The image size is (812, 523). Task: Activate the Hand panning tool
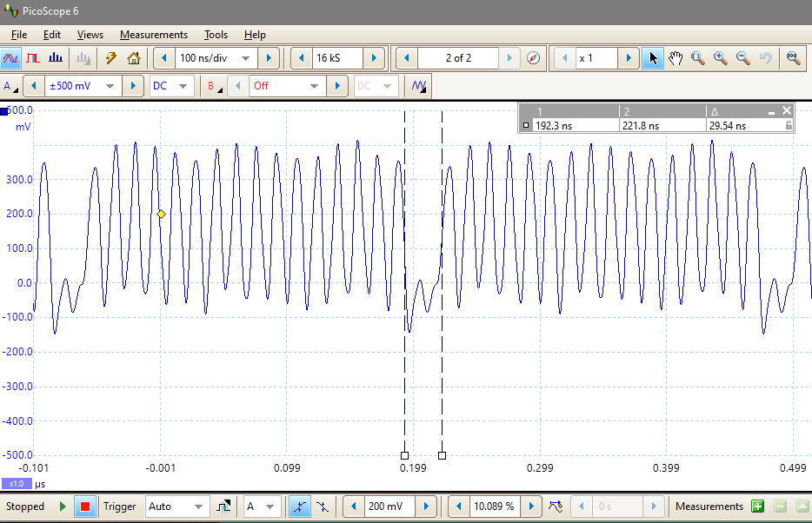[676, 58]
